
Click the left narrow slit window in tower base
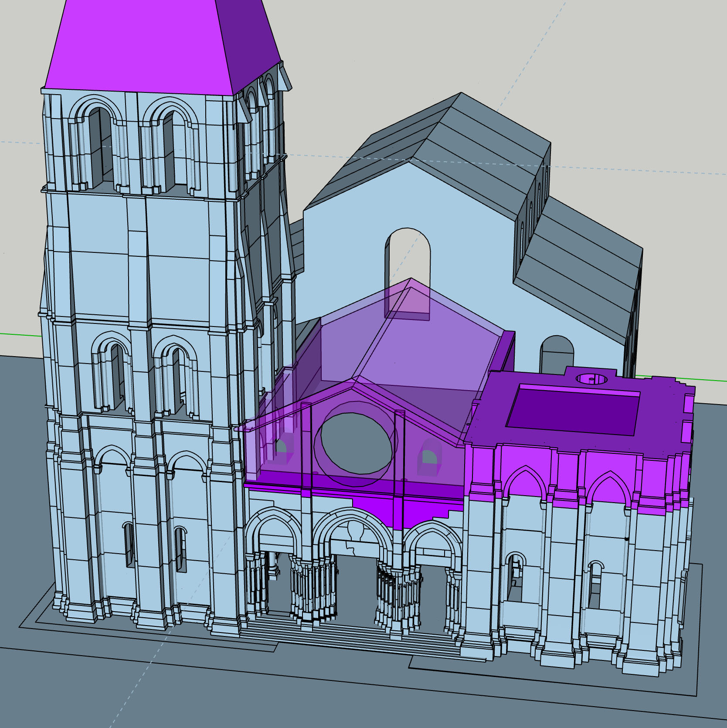click(x=129, y=544)
